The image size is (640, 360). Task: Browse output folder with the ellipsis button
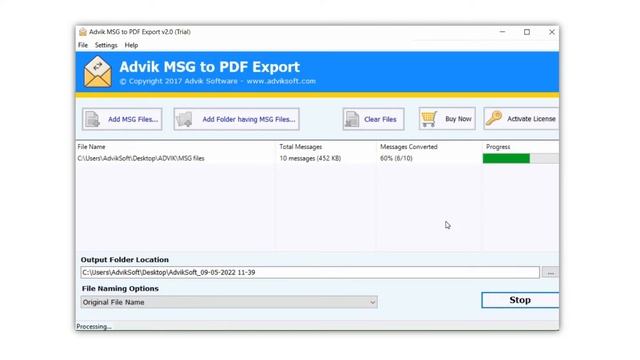click(550, 272)
